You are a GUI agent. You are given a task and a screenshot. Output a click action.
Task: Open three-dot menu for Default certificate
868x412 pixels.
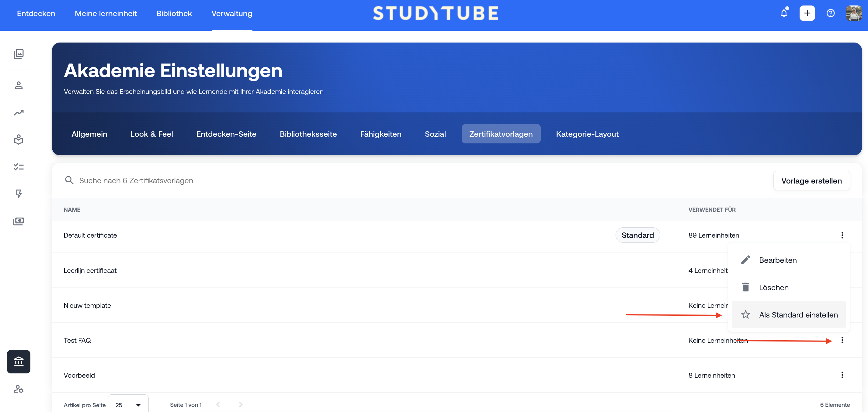[x=842, y=235]
